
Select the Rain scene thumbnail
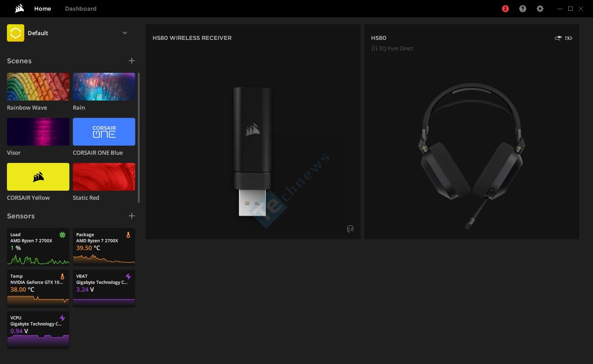(x=104, y=87)
